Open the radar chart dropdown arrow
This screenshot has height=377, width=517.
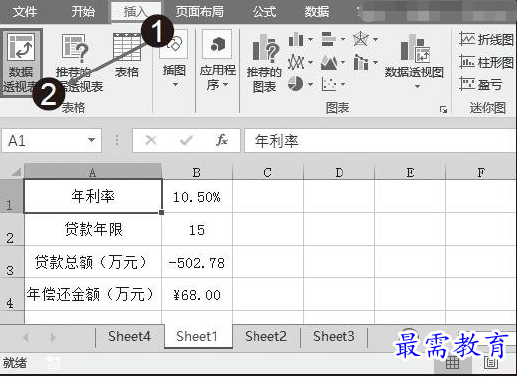pos(376,40)
